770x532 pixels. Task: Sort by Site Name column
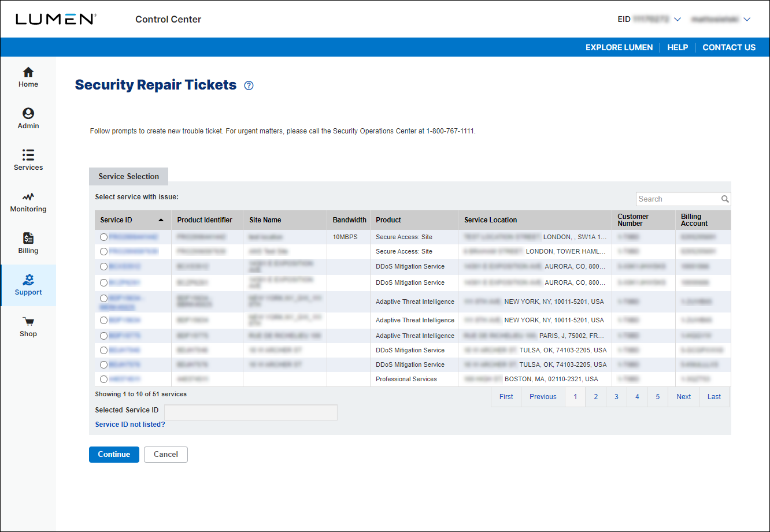click(x=285, y=220)
